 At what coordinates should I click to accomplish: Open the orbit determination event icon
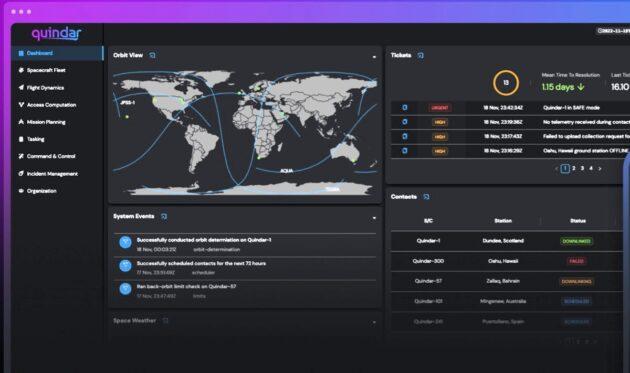125,242
